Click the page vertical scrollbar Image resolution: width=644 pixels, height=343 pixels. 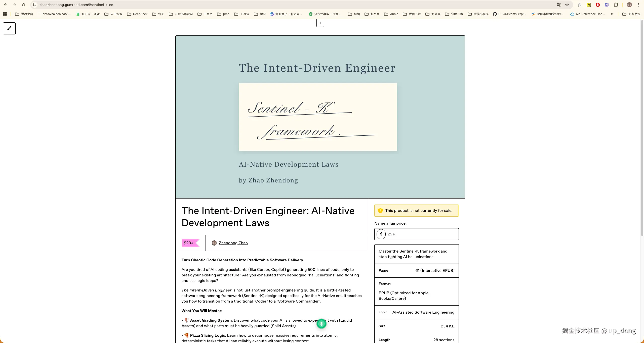642,126
